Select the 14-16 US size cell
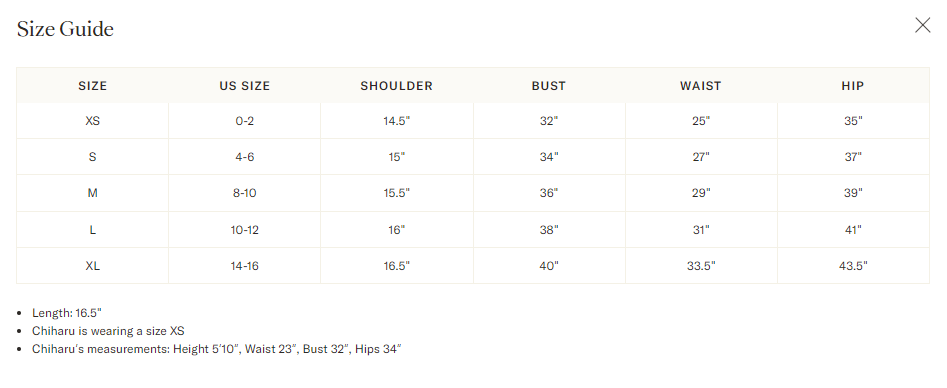 tap(245, 266)
